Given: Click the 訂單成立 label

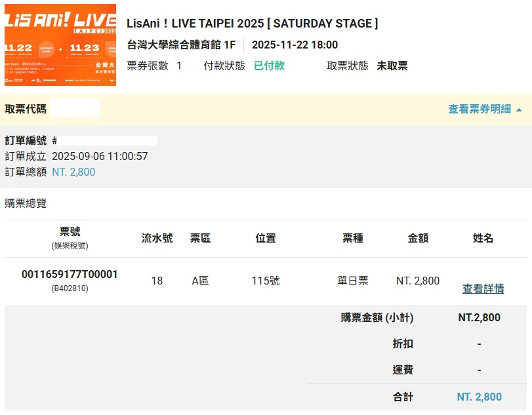Looking at the screenshot, I should tap(26, 156).
